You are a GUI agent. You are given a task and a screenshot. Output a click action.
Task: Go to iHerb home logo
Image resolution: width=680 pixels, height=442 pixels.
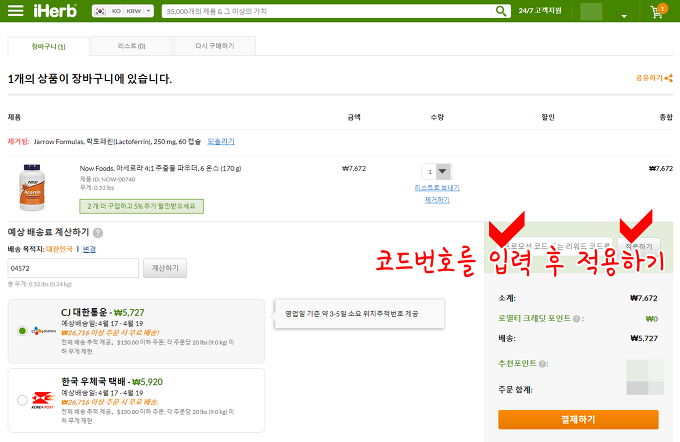55,11
